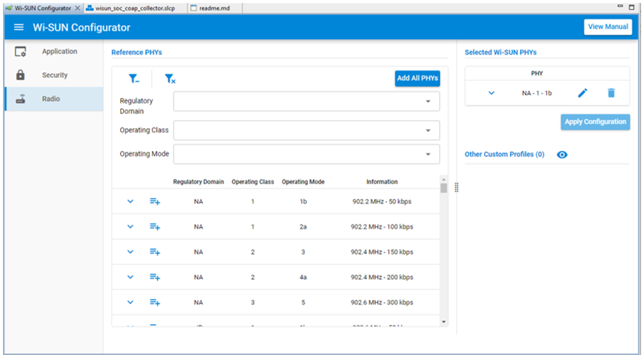The image size is (644, 355).
Task: Click the panel splitter drag handle
Action: pos(456,188)
